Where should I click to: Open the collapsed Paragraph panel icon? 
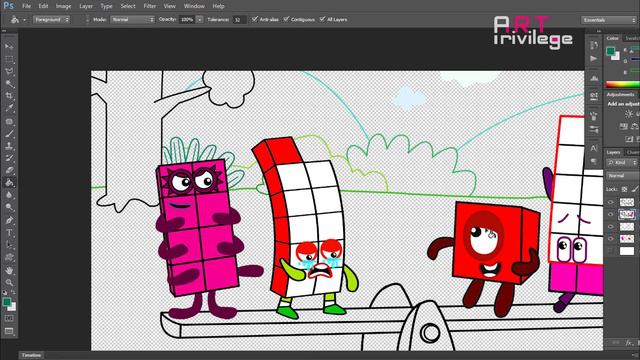[x=594, y=161]
